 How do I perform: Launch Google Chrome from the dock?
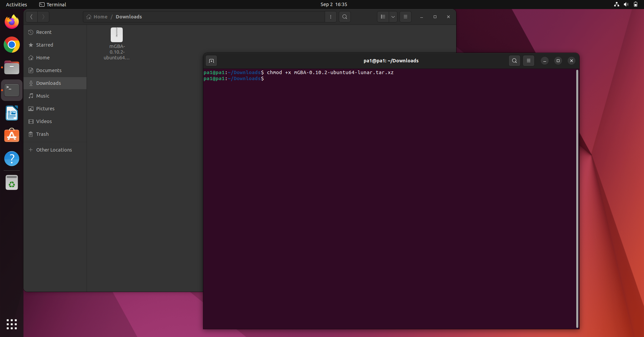[12, 44]
